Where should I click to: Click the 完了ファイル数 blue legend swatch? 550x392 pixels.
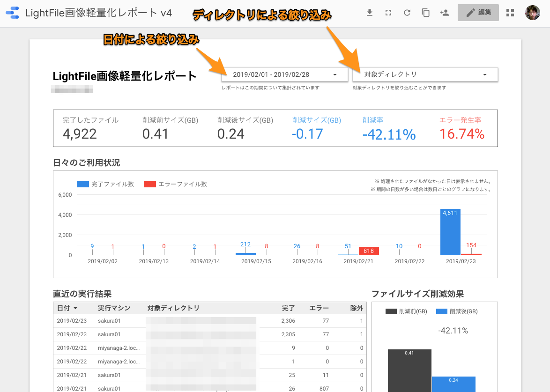pos(83,184)
